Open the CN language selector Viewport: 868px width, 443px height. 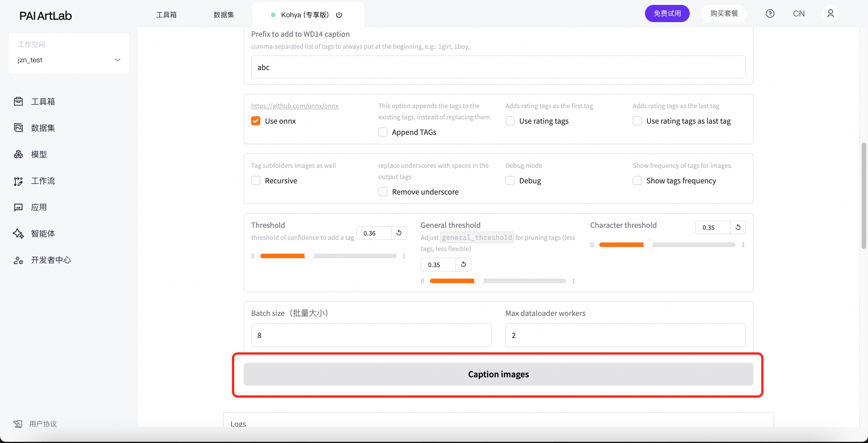tap(799, 14)
